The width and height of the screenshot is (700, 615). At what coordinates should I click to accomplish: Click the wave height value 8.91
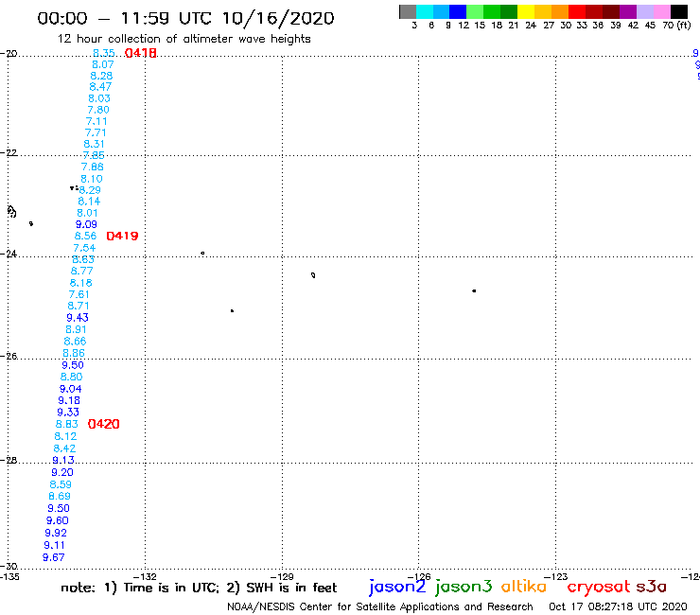pos(76,329)
